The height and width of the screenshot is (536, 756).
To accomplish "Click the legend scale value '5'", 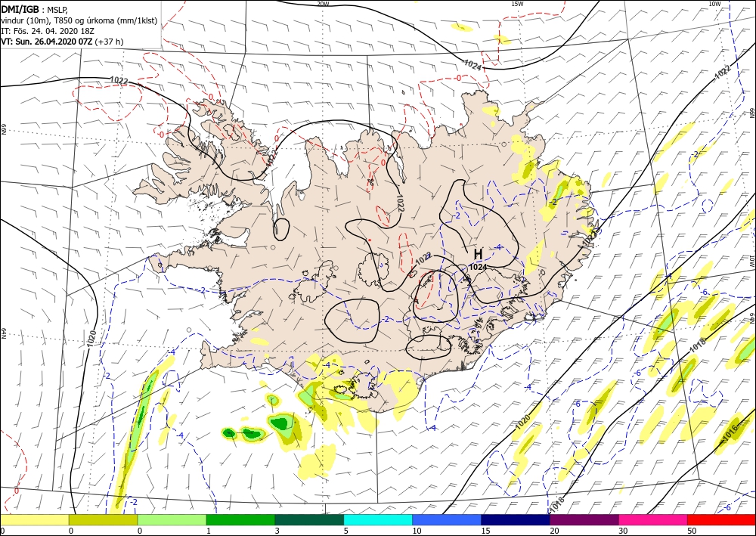I will pyautogui.click(x=345, y=531).
